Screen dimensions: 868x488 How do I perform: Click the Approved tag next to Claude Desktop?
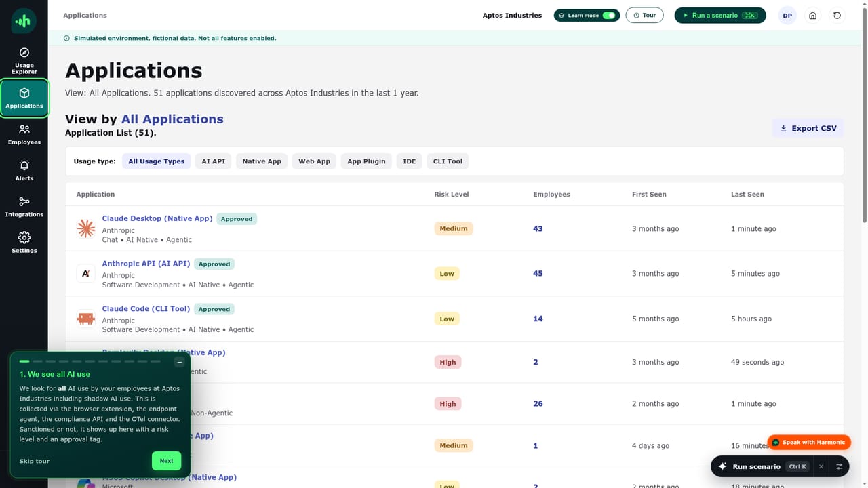[237, 219]
